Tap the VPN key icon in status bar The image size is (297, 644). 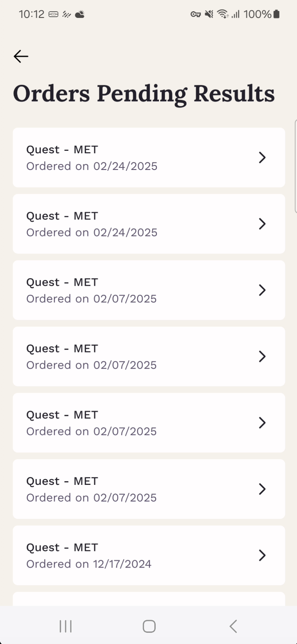(195, 15)
